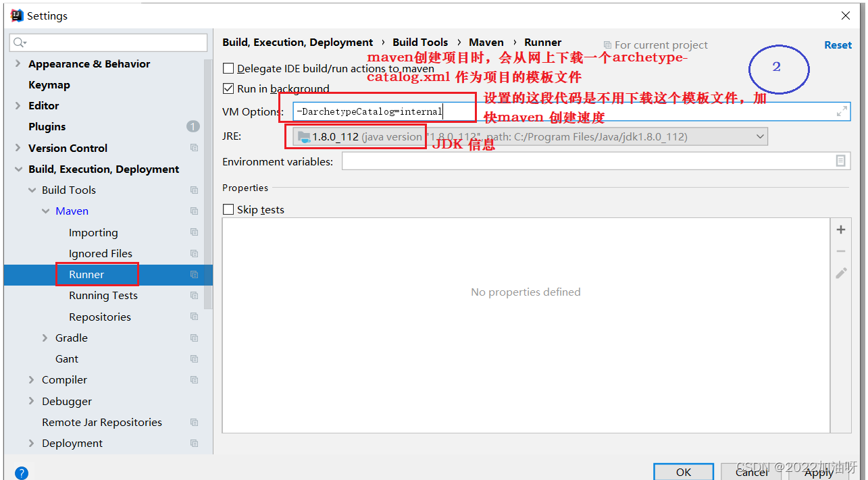Image resolution: width=868 pixels, height=480 pixels.
Task: Click the edit property pencil icon
Action: [841, 273]
